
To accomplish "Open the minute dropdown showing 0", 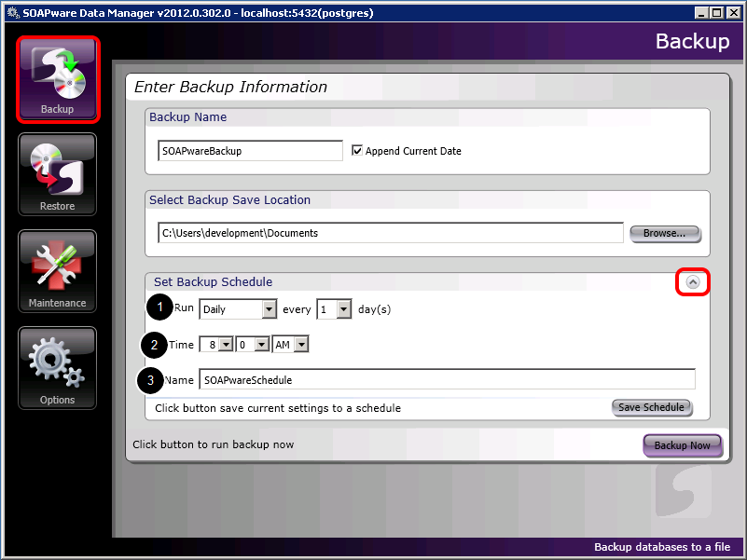I will 253,344.
